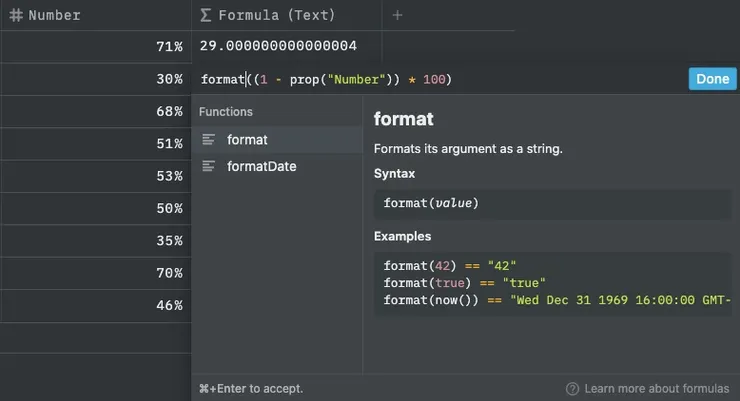The width and height of the screenshot is (740, 401).
Task: Select the formatDate function from list
Action: tap(261, 166)
